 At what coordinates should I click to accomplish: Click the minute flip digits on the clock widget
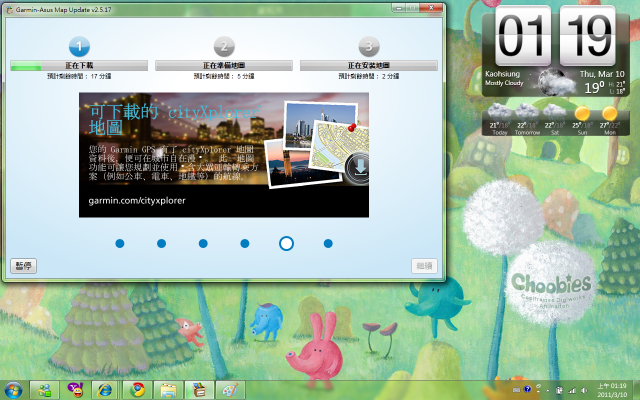587,35
